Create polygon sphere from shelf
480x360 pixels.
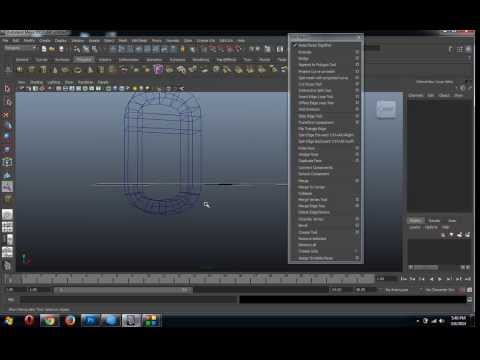20,70
